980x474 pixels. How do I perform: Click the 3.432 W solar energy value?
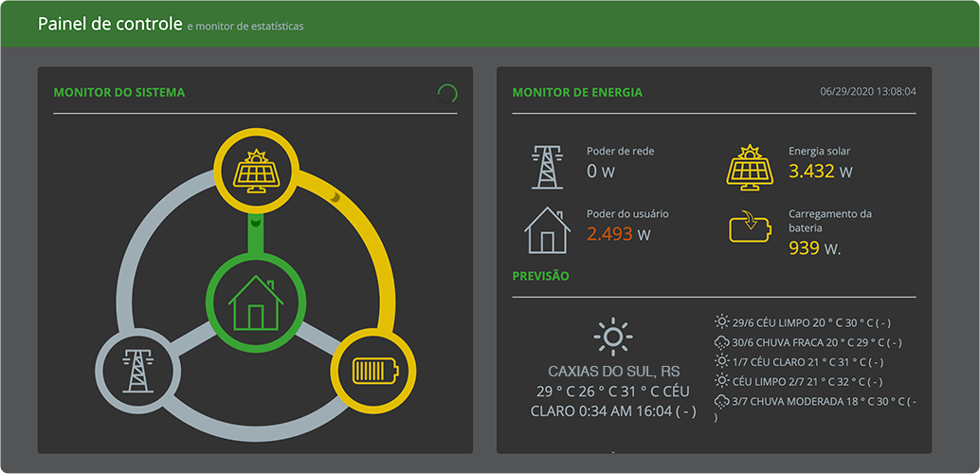pos(821,172)
